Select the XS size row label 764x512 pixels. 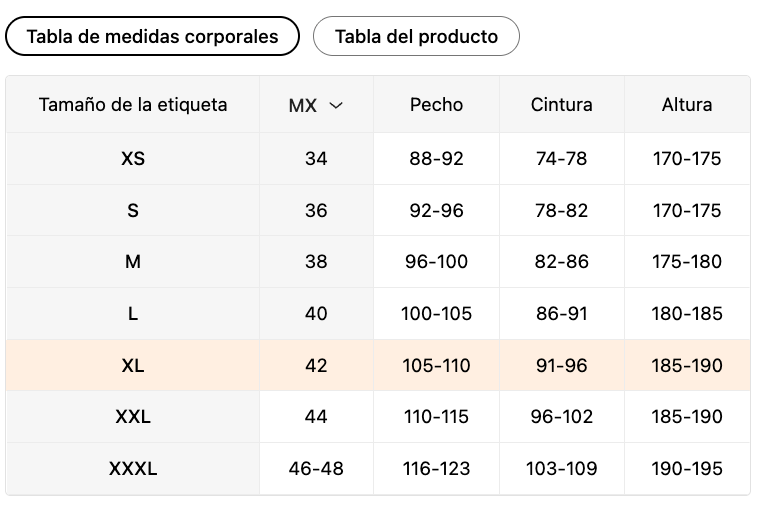click(x=133, y=158)
